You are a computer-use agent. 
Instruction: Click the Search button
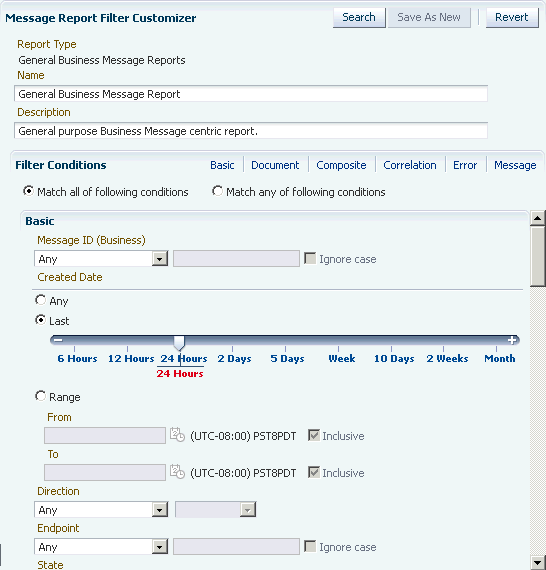coord(359,17)
